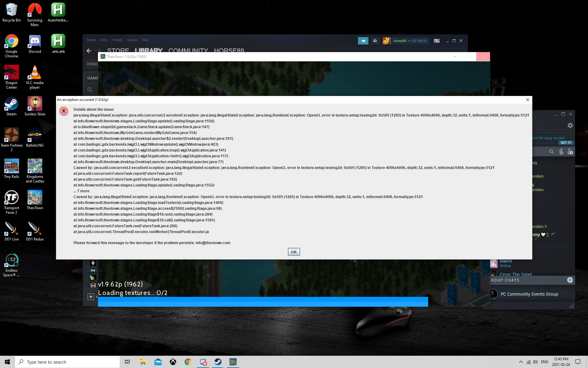Open the Help menu in Steam

[145, 40]
